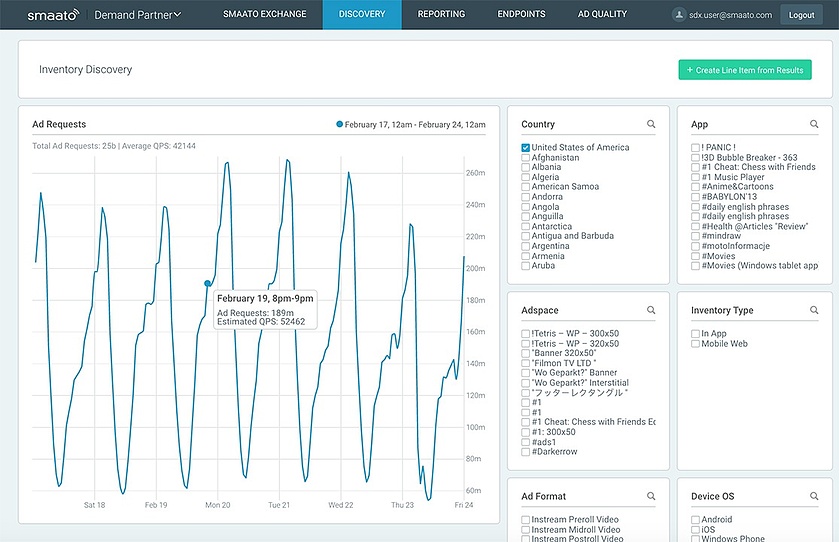Check the Android device OS

pos(695,520)
